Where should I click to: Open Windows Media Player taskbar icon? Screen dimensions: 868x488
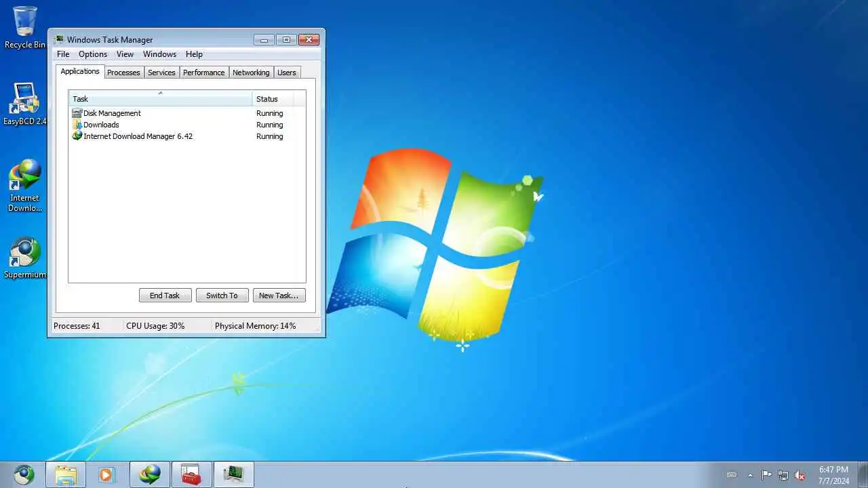106,474
